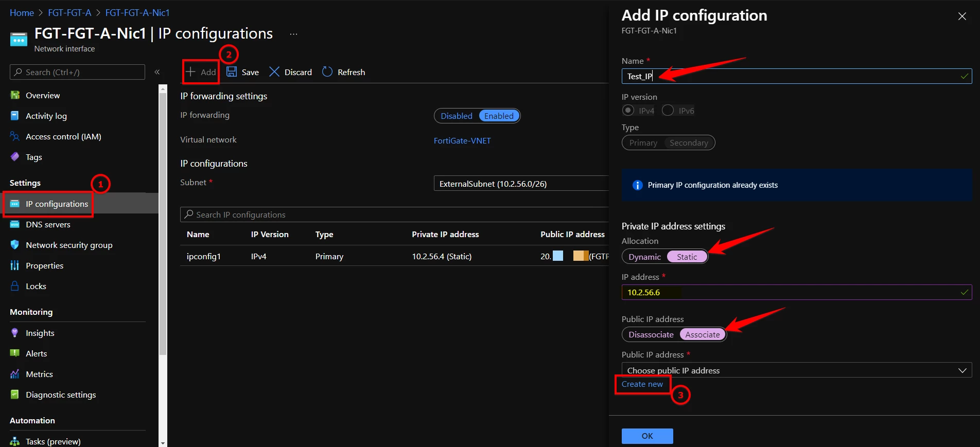Click the Home breadcrumb link
The image size is (980, 447).
click(x=22, y=12)
